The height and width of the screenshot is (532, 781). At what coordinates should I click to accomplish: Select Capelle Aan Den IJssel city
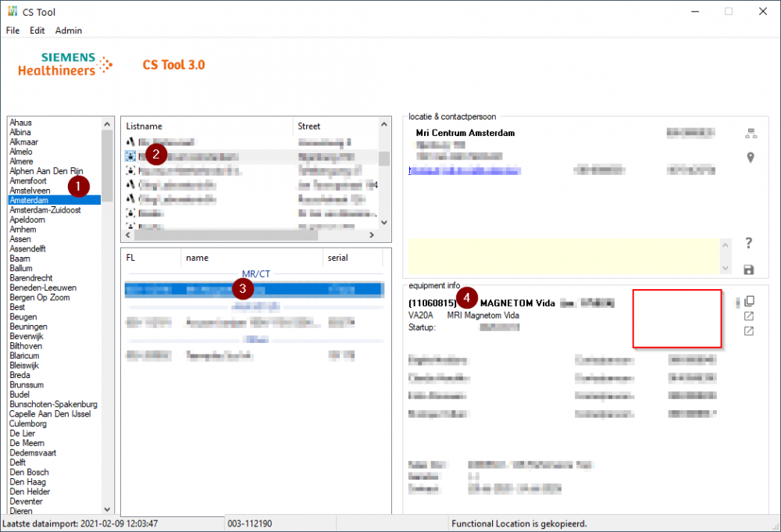pyautogui.click(x=50, y=414)
